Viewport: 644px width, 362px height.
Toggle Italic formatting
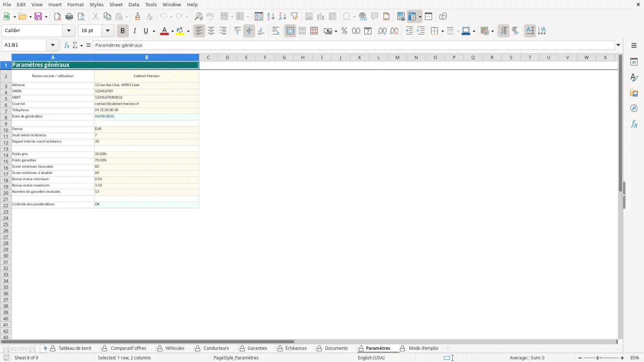135,31
